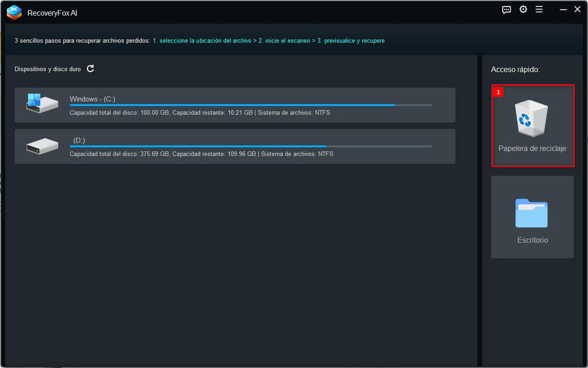
Task: Click the D: drive capacity usage bar
Action: point(251,146)
